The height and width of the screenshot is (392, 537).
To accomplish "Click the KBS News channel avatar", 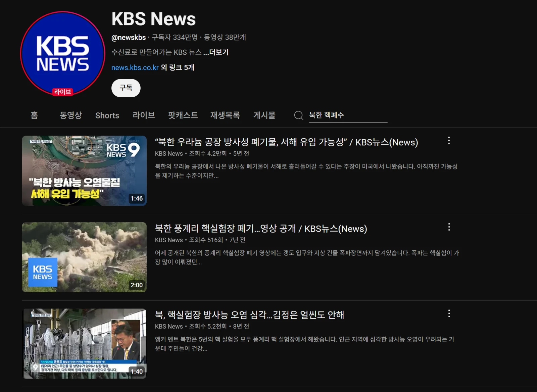I will 63,54.
